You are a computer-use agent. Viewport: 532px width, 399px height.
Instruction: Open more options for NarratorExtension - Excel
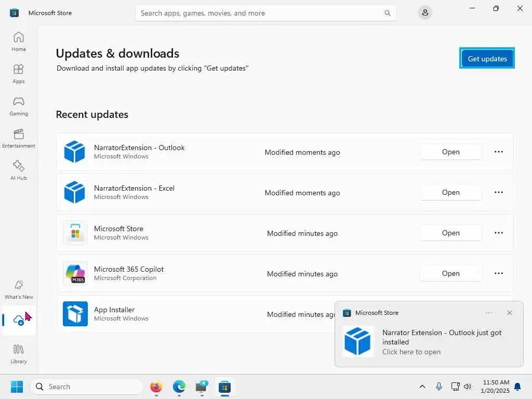click(x=498, y=192)
